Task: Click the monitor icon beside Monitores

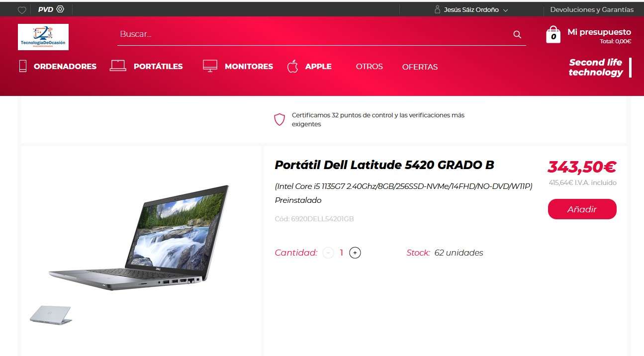Action: [x=210, y=66]
